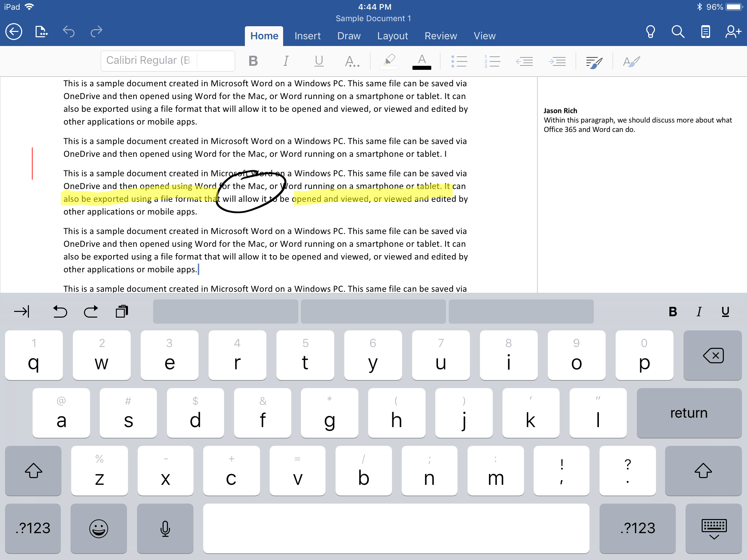Decrease paragraph indent
Image resolution: width=747 pixels, height=560 pixels.
tap(524, 61)
